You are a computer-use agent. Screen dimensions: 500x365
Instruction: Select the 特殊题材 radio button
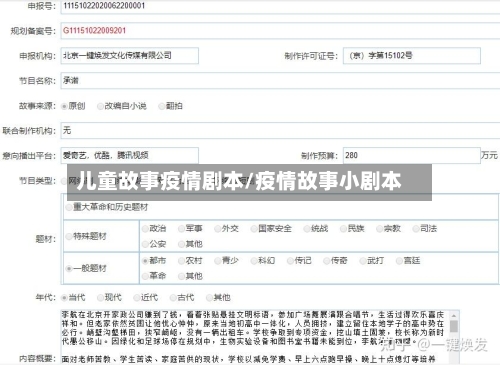coord(69,237)
